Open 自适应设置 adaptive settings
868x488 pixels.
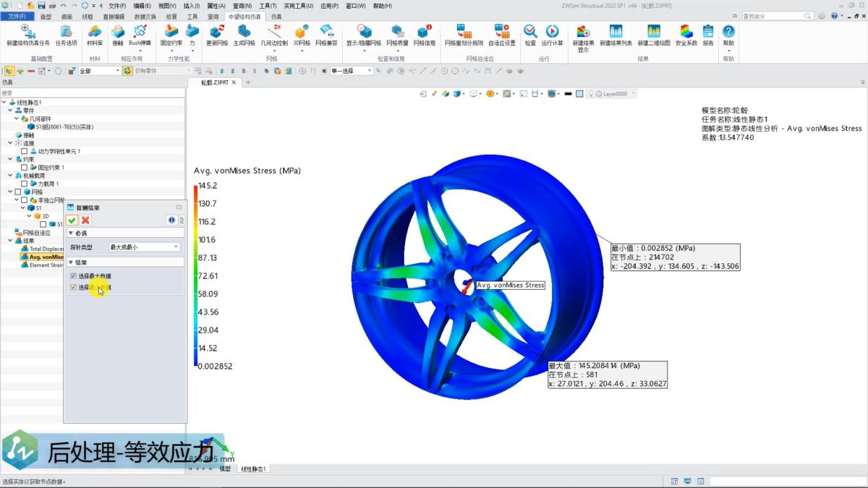pos(502,35)
